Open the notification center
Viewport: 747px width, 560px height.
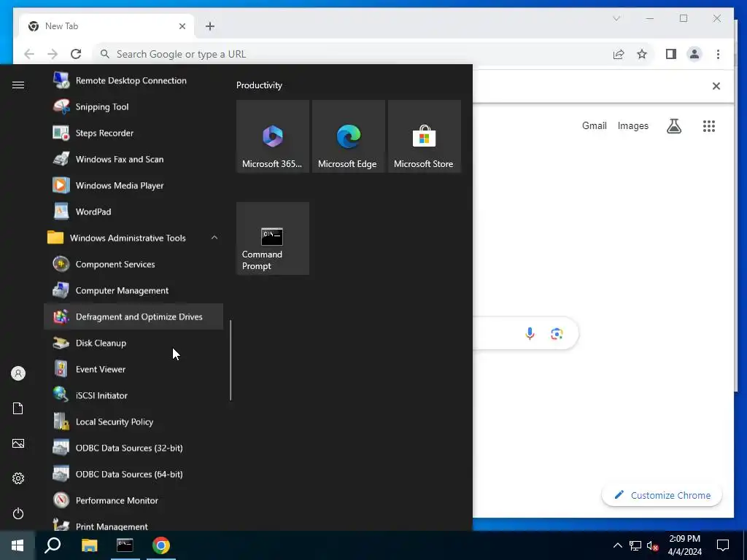[723, 545]
